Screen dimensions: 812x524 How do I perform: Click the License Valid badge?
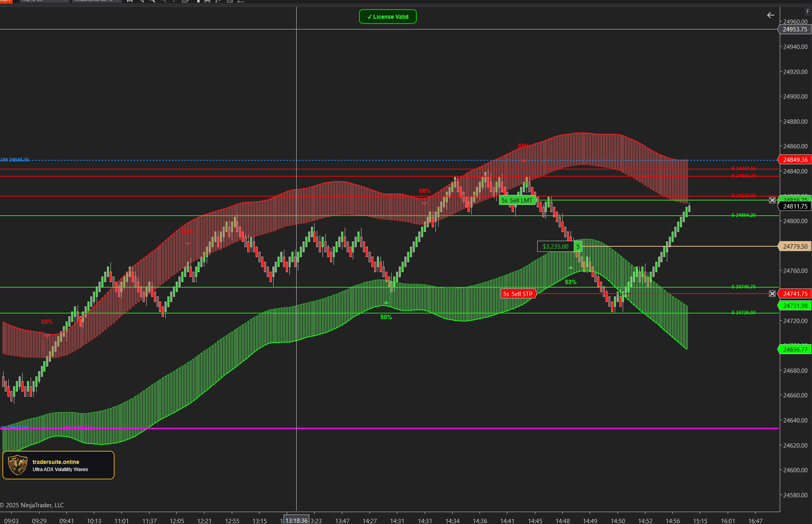[x=388, y=17]
